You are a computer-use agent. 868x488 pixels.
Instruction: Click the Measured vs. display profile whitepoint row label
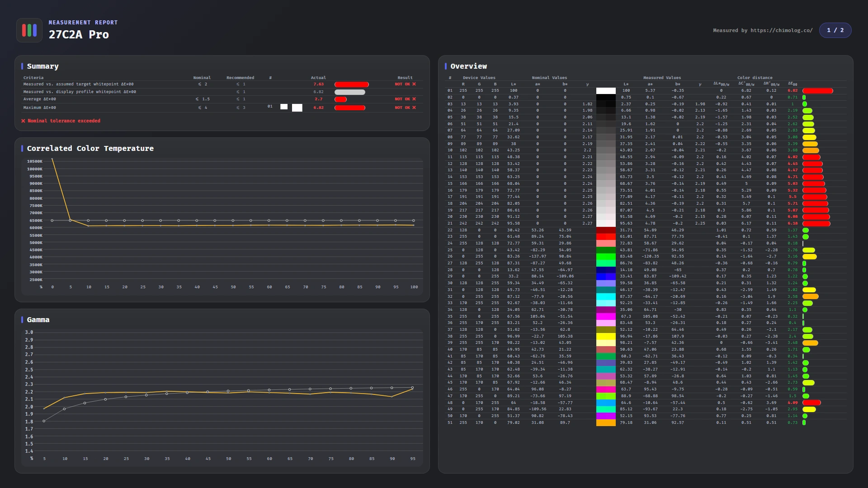[x=80, y=92]
